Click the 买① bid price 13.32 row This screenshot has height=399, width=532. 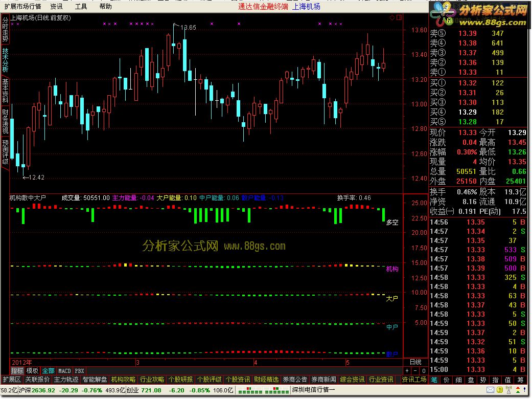coord(478,83)
